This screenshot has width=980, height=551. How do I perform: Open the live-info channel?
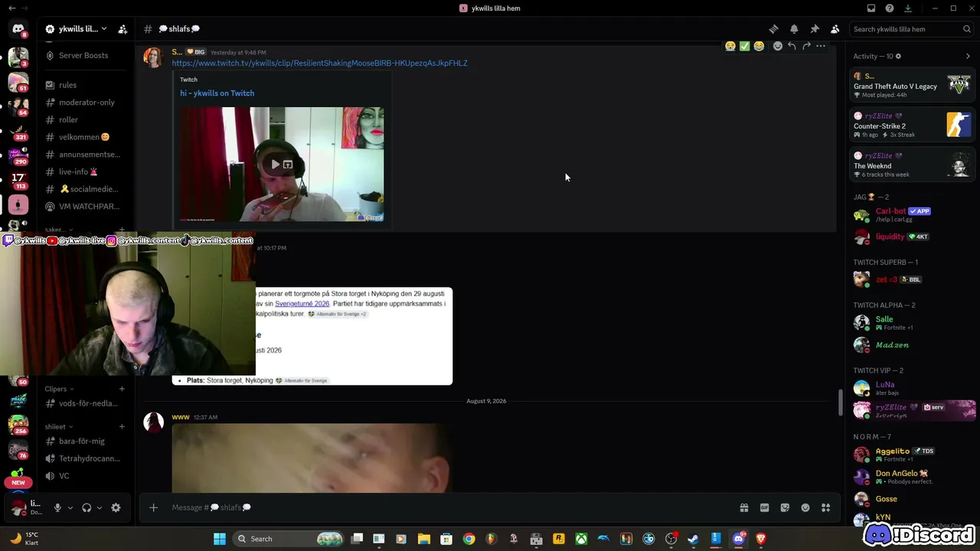(84, 171)
